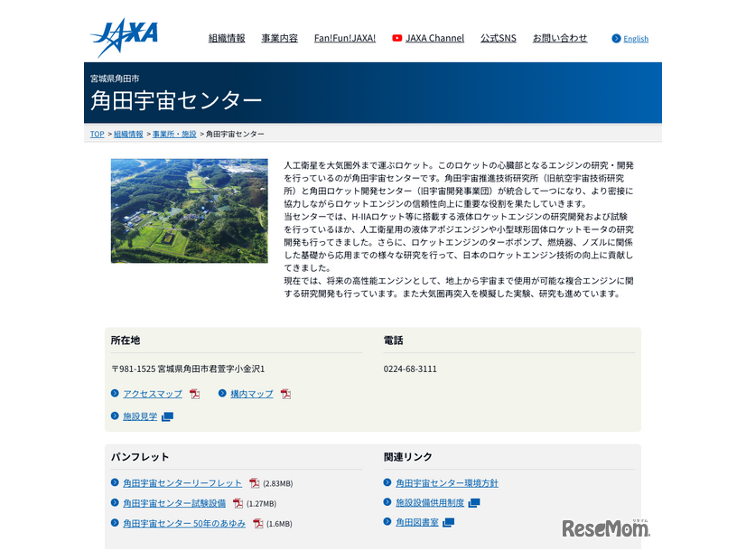Click the arrow icon beside English
Image resolution: width=746 pixels, height=560 pixels.
click(x=616, y=39)
